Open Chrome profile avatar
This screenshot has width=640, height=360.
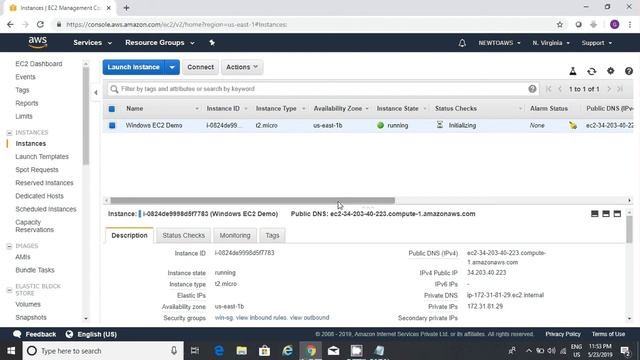click(x=614, y=24)
